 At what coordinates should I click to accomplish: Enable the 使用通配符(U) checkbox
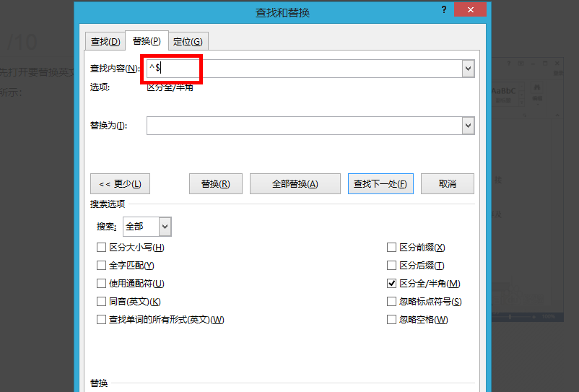(101, 284)
